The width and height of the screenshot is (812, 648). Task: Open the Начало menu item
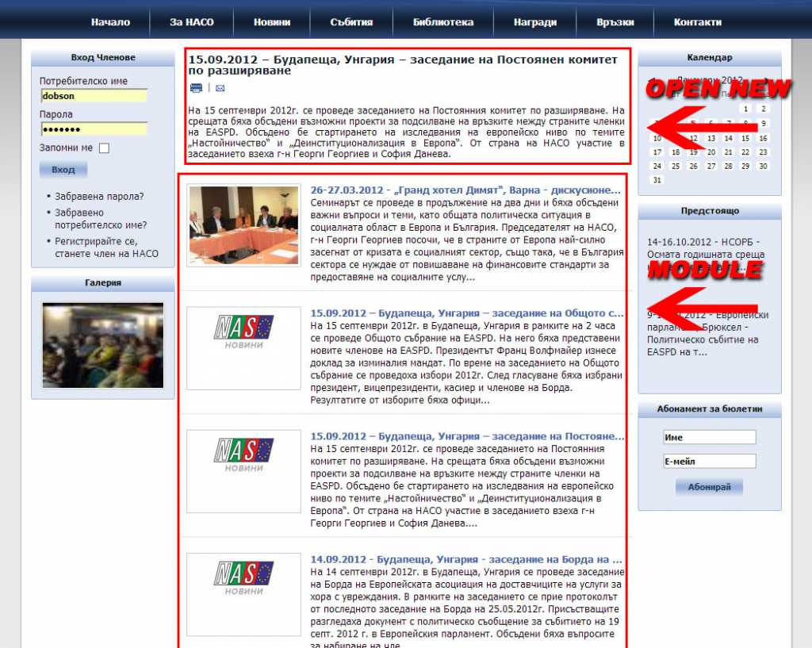pyautogui.click(x=110, y=22)
